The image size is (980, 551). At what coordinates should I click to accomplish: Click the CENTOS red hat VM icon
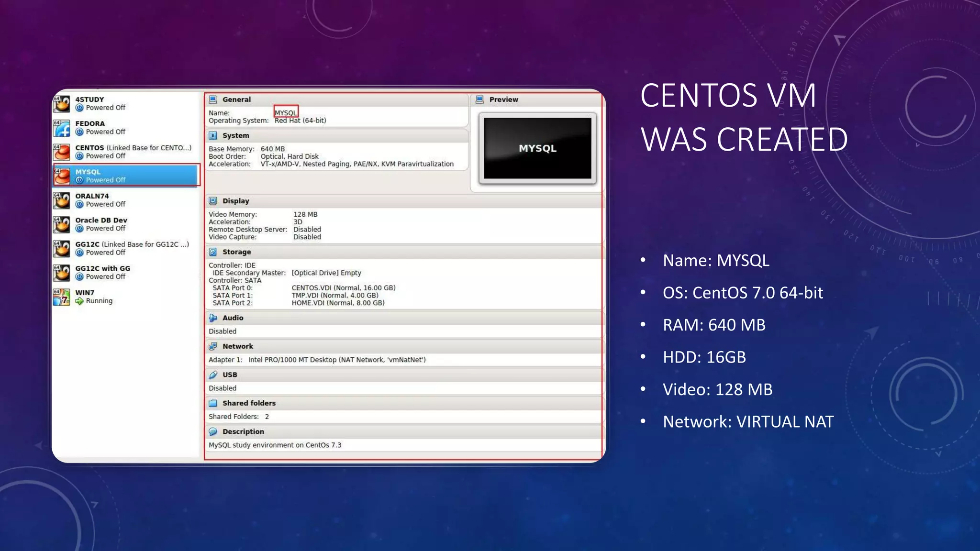(62, 152)
